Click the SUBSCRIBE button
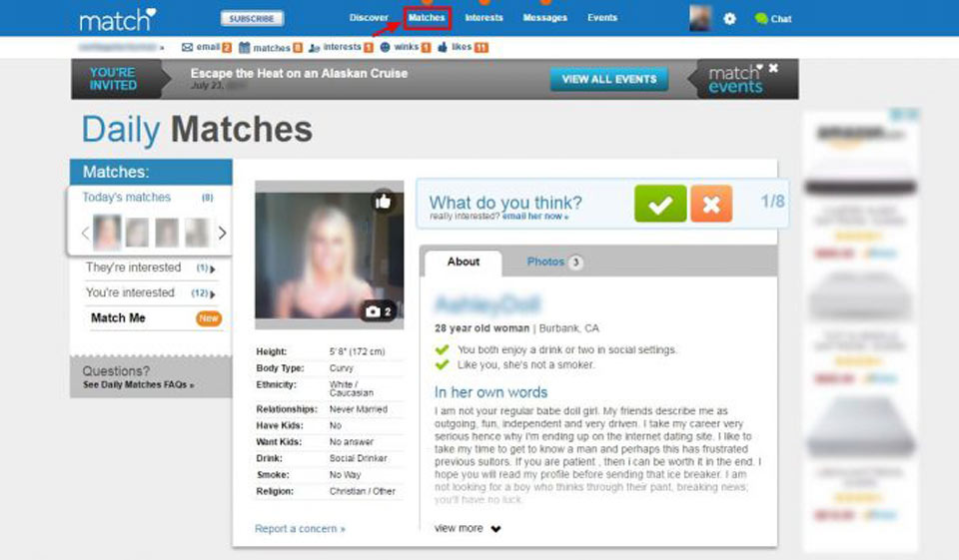This screenshot has height=560, width=959. coord(252,18)
